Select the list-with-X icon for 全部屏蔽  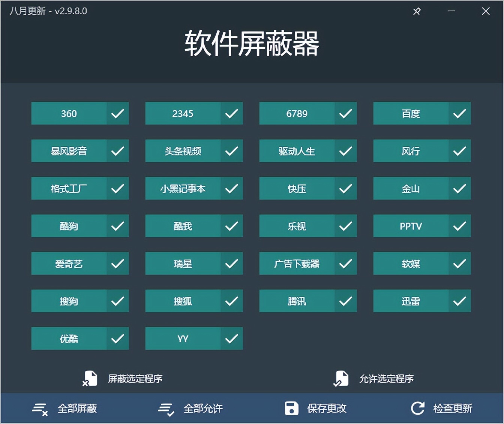40,408
